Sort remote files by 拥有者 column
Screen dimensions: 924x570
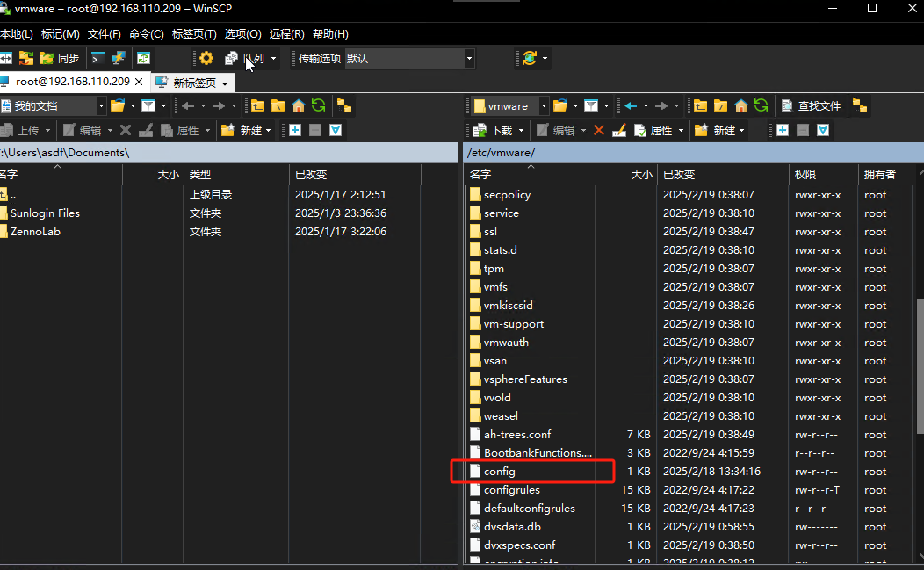coord(884,175)
